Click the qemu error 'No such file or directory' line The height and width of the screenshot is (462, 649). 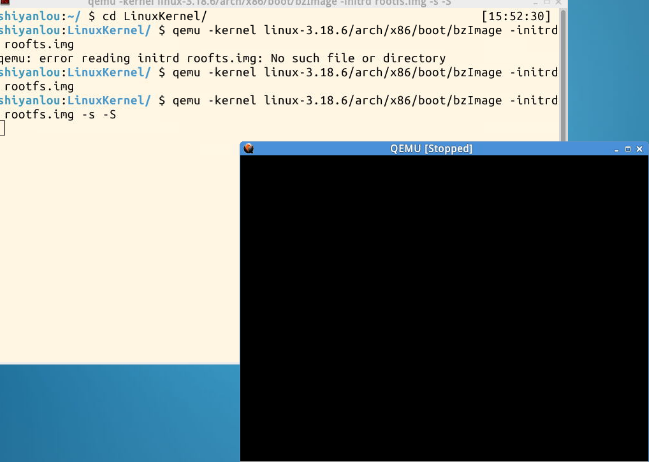click(x=223, y=58)
